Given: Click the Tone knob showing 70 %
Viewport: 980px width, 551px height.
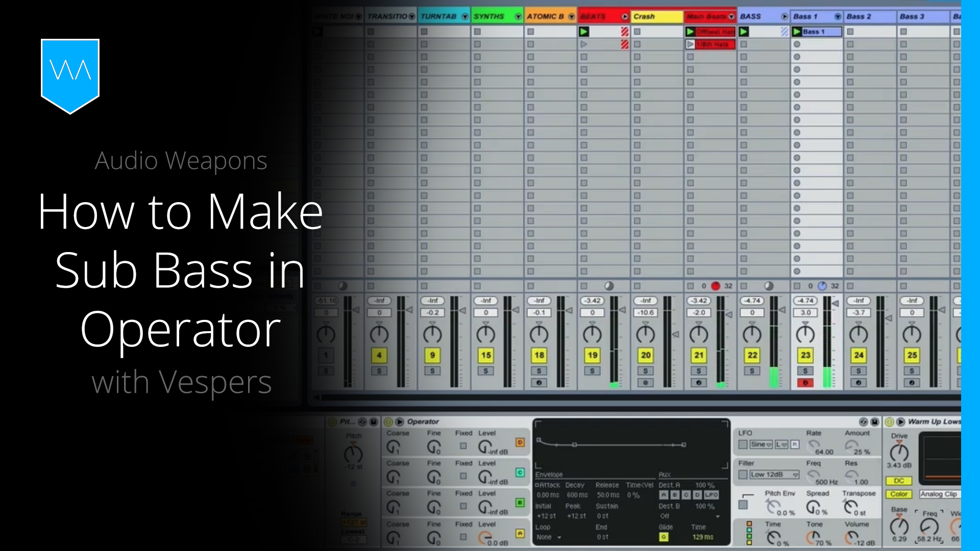Looking at the screenshot, I should tap(813, 537).
